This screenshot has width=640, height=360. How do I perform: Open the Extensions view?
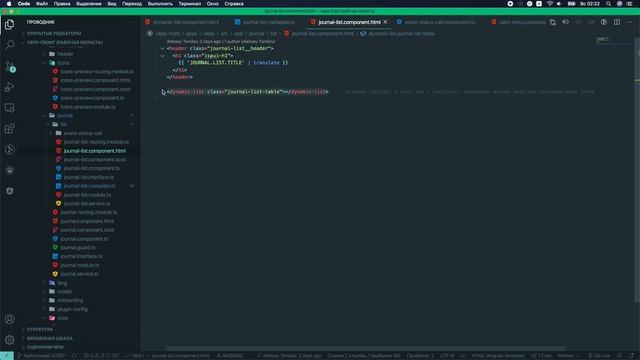9,129
